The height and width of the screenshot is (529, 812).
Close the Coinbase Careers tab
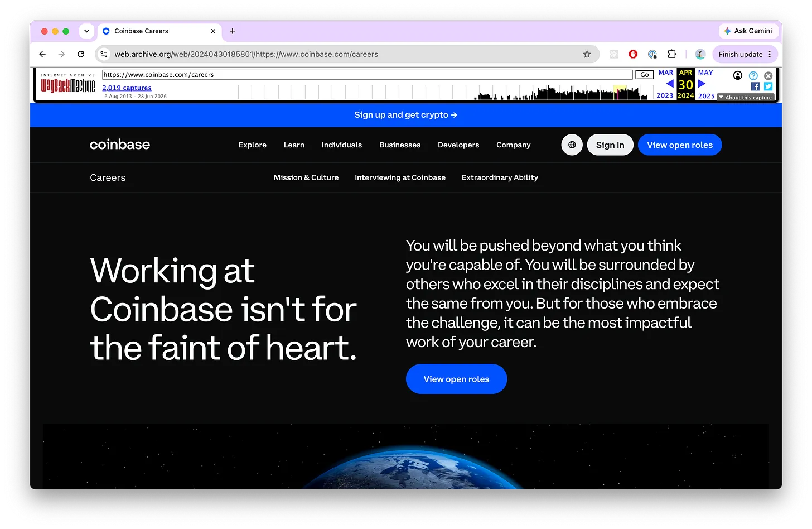tap(213, 31)
